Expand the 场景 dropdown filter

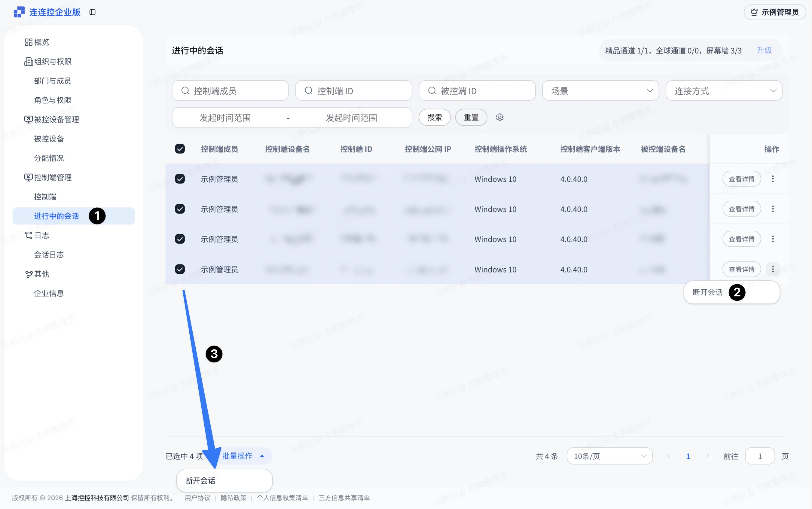coord(600,90)
